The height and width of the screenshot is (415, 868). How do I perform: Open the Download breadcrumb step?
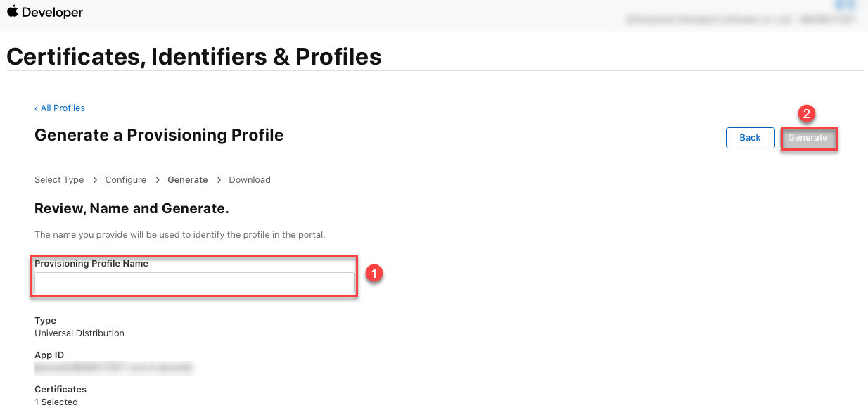[x=250, y=180]
